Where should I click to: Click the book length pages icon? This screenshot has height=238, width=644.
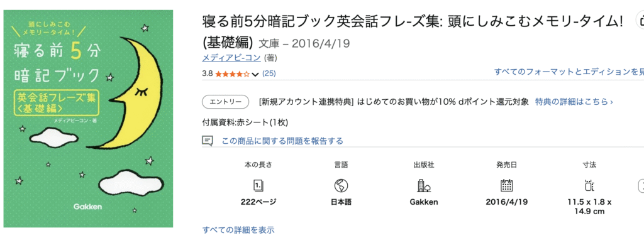pos(258,186)
